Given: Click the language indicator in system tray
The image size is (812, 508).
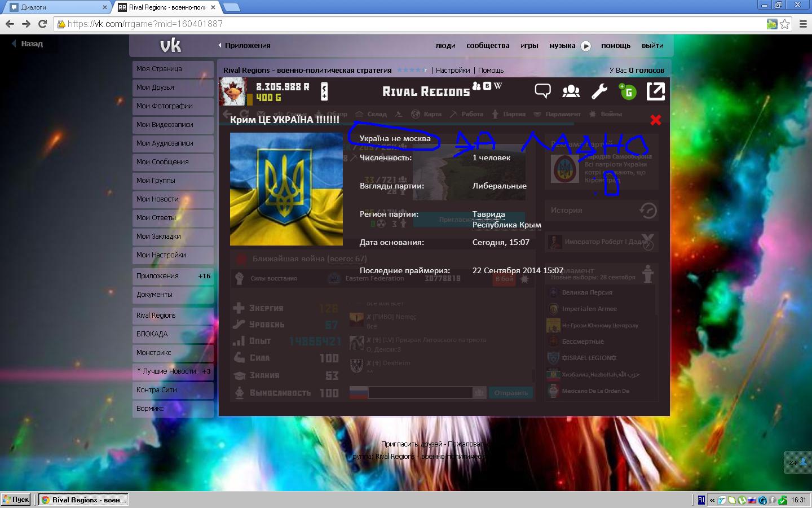Looking at the screenshot, I should tap(701, 500).
